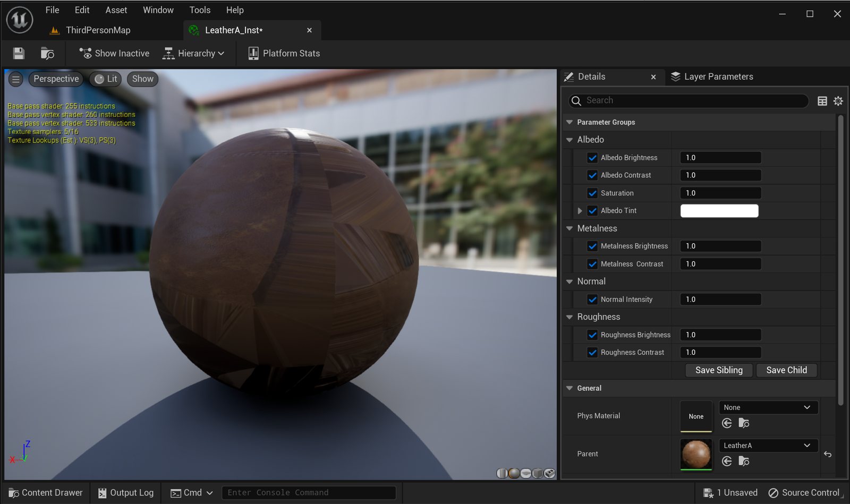Collapse the Roughness group
This screenshot has height=504, width=850.
[x=569, y=317]
